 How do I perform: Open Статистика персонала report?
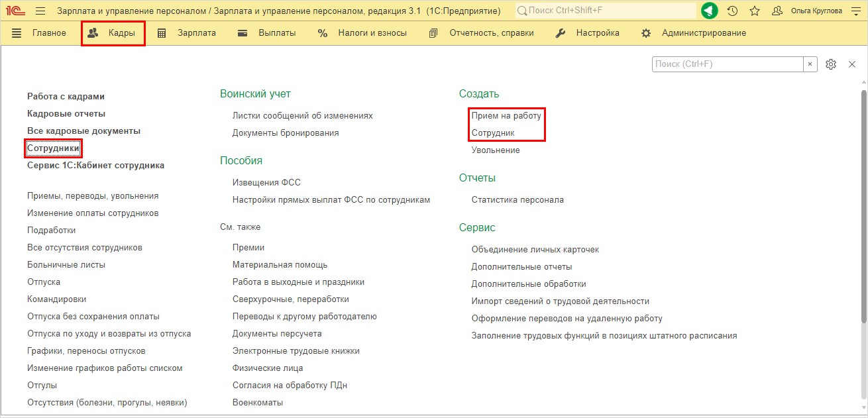point(517,200)
